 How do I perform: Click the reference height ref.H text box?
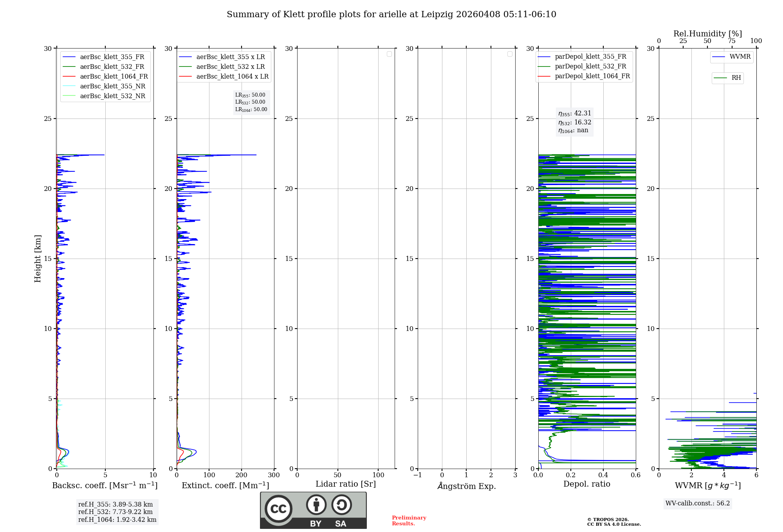click(117, 512)
